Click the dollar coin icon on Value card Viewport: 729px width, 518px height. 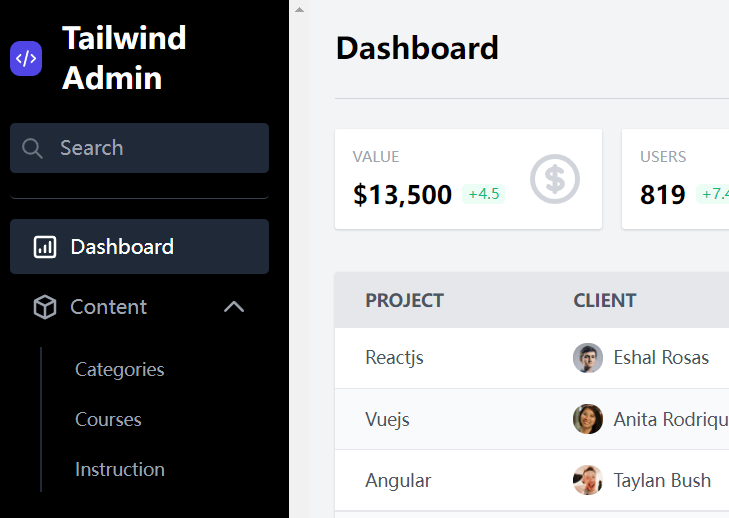[x=555, y=179]
